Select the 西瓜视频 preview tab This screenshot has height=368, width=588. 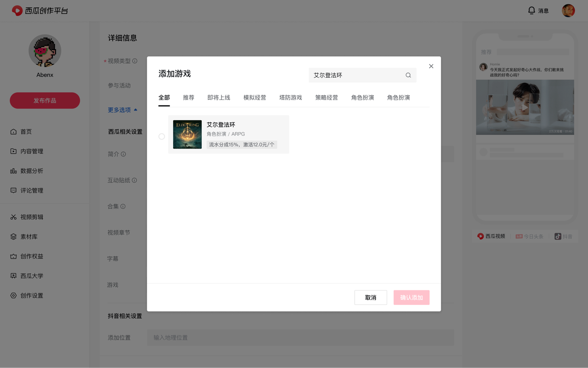click(491, 236)
